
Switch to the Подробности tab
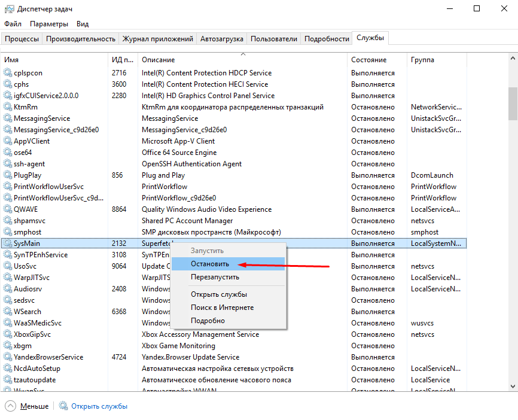pyautogui.click(x=327, y=39)
